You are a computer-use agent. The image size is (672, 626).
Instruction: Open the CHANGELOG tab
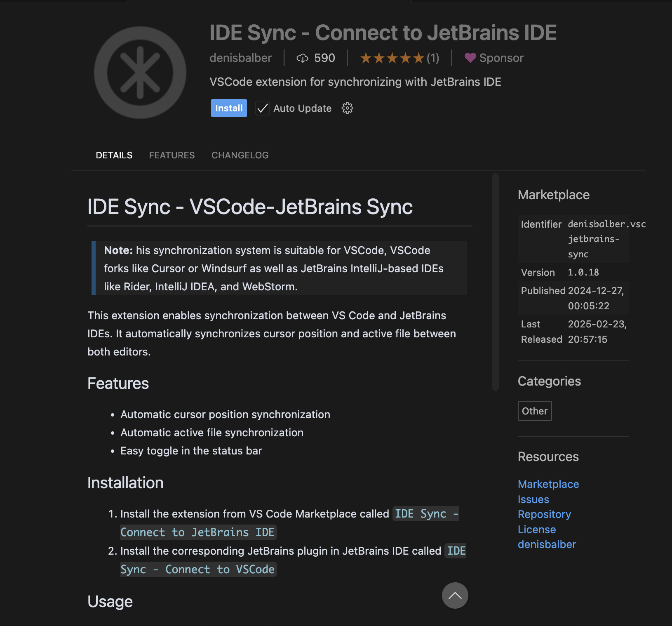click(240, 155)
